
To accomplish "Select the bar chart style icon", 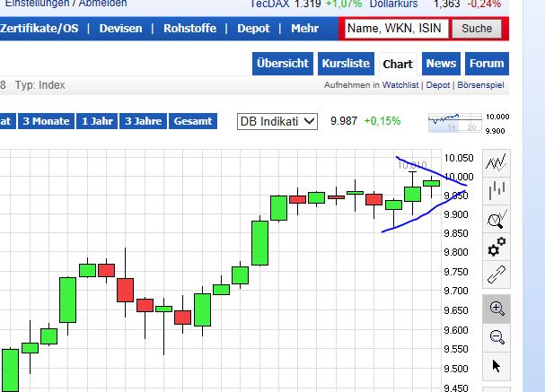I will click(x=497, y=191).
